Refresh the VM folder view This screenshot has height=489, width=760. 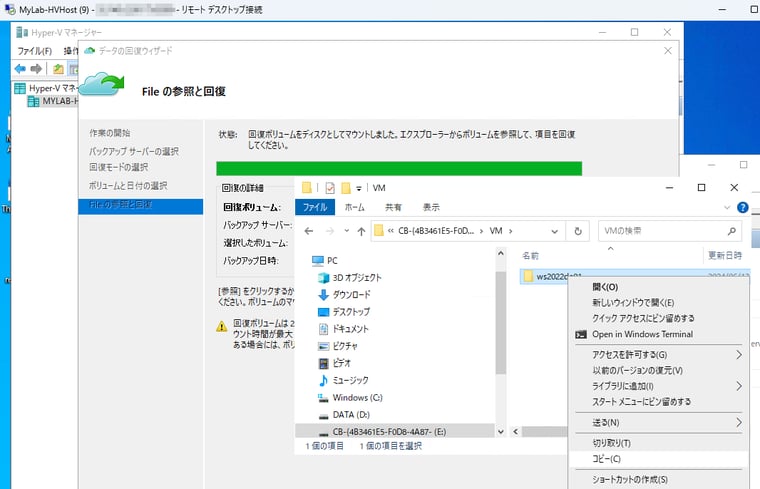578,232
